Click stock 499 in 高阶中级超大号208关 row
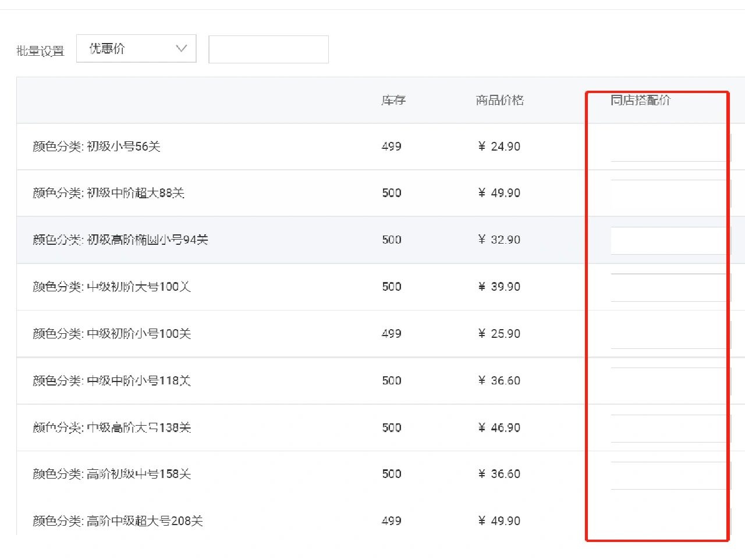The image size is (745, 560). [392, 521]
